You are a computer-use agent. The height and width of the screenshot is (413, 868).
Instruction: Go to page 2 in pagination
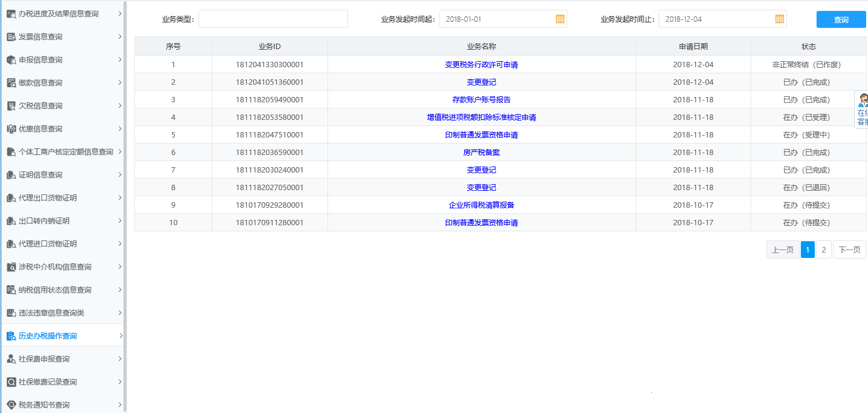coord(824,249)
